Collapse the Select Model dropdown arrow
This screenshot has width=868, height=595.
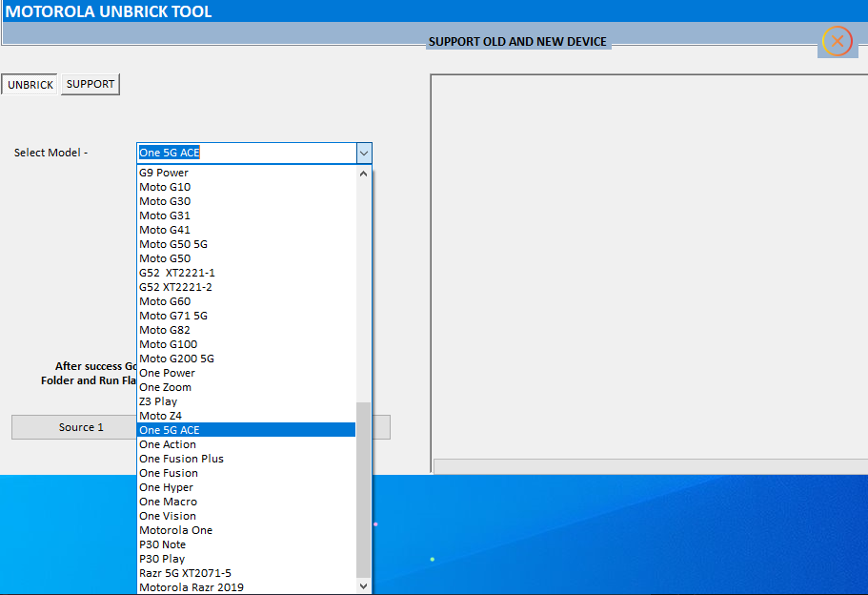[364, 153]
